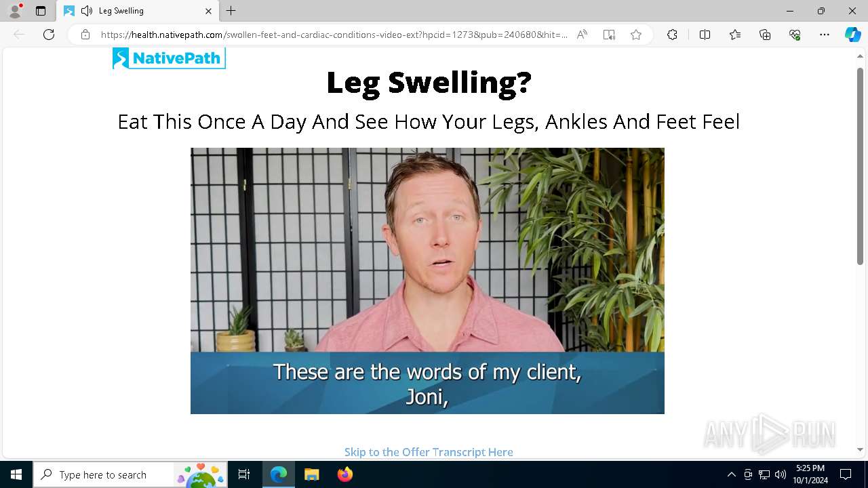Mute tab via speaker icon
This screenshot has width=868, height=488.
coord(87,11)
